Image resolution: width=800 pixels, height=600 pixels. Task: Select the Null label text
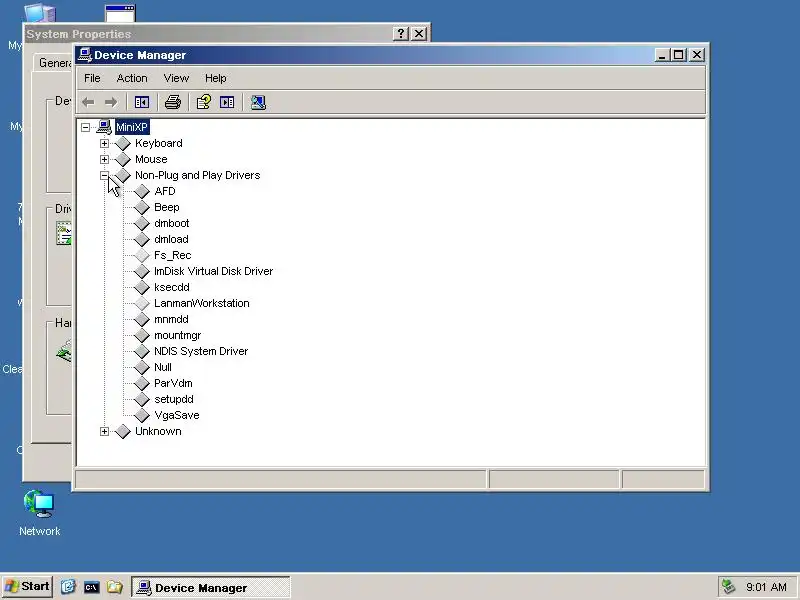coord(163,367)
